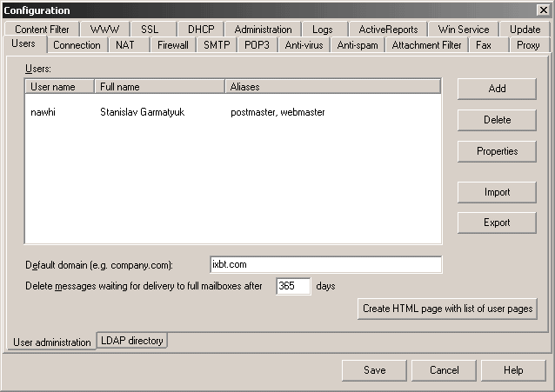The width and height of the screenshot is (555, 392).
Task: Open the Anti-spam tab
Action: (358, 45)
